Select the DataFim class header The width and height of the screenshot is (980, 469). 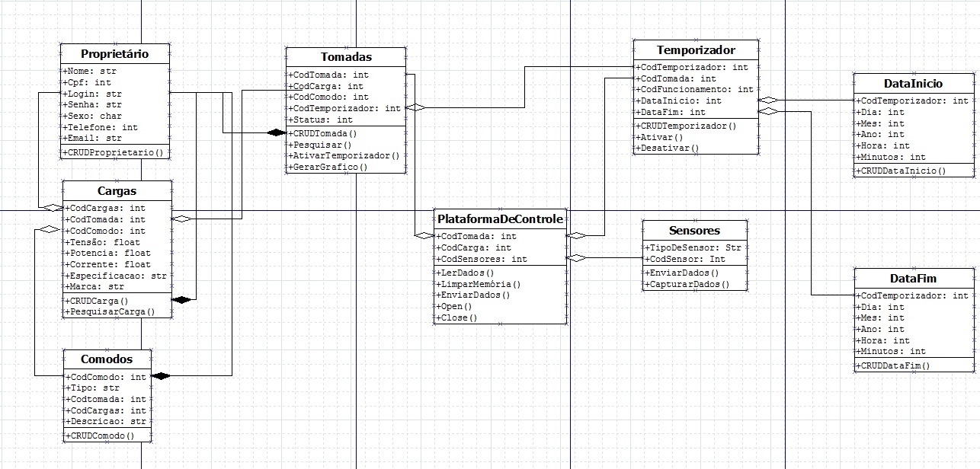tap(914, 278)
